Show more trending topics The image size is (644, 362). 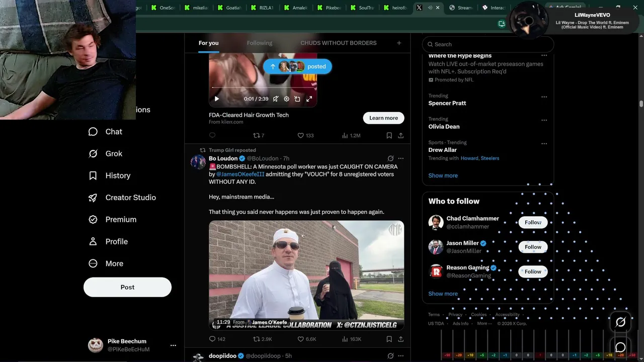443,175
